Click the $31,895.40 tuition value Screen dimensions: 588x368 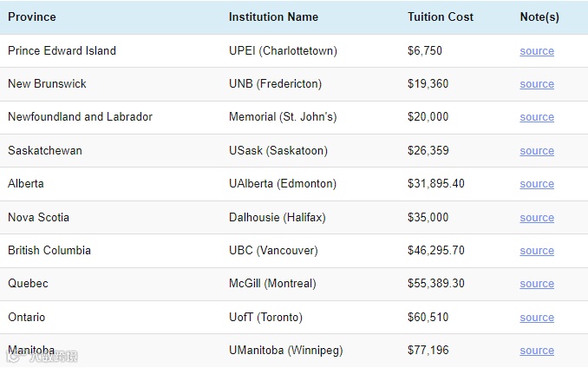coord(436,184)
